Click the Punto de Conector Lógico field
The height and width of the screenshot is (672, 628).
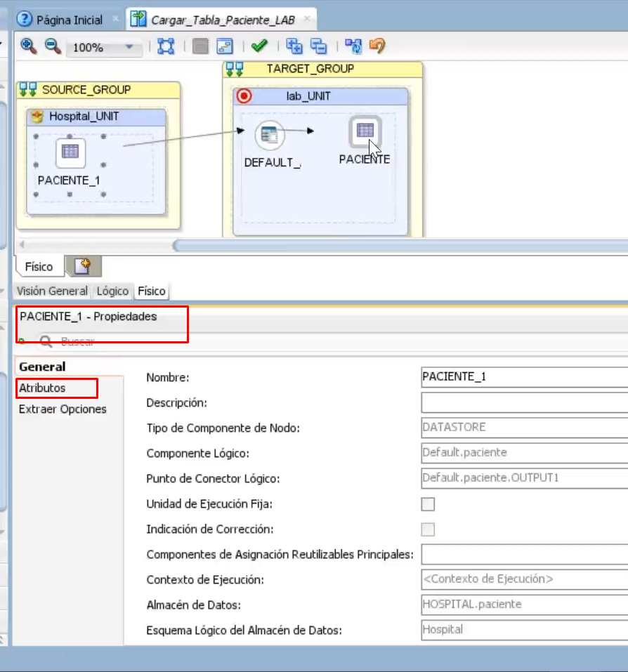click(524, 478)
